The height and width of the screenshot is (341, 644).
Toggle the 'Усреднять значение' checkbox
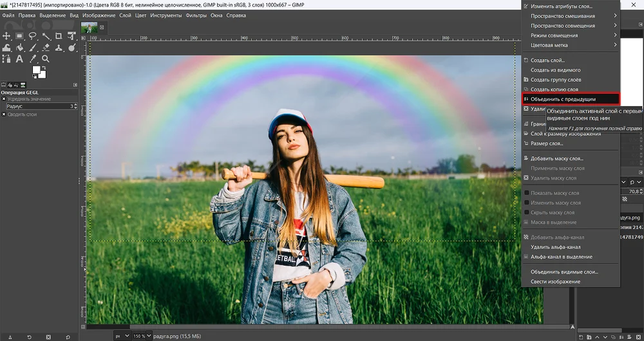tap(4, 99)
